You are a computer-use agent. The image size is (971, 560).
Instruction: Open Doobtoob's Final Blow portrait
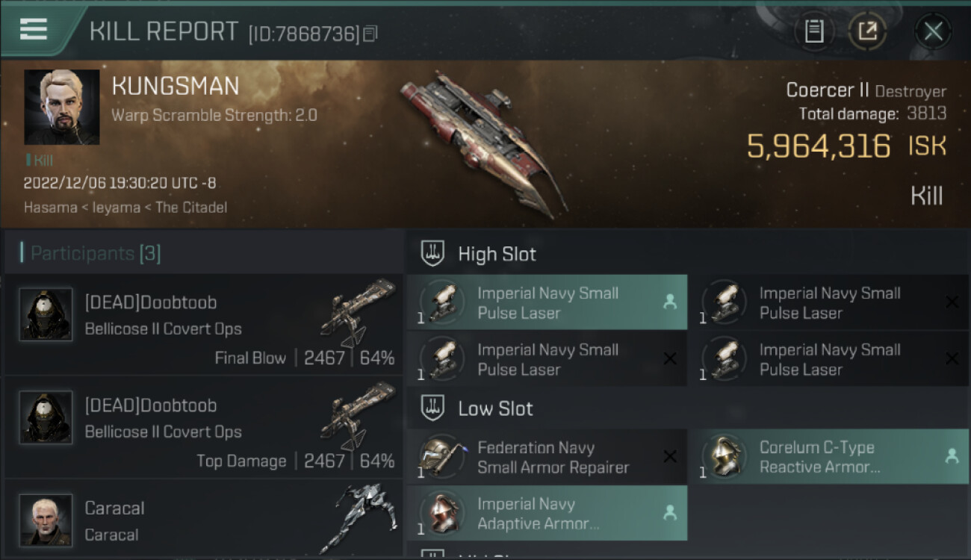(46, 314)
